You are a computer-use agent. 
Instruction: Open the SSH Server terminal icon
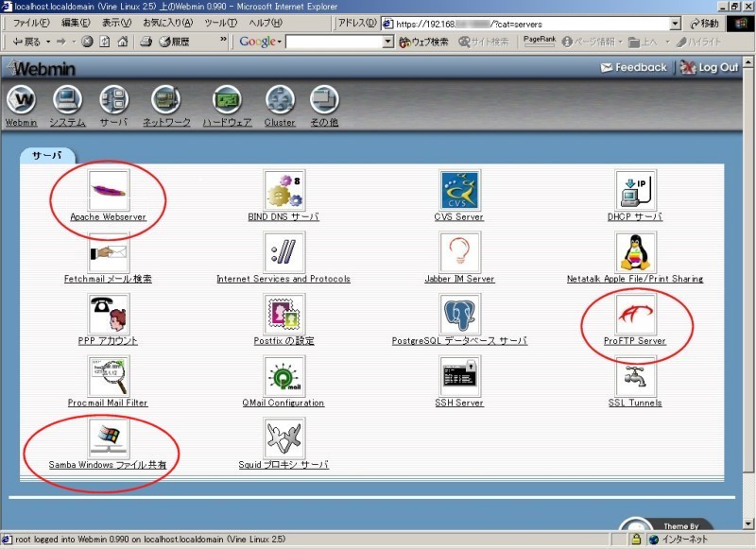tap(459, 376)
